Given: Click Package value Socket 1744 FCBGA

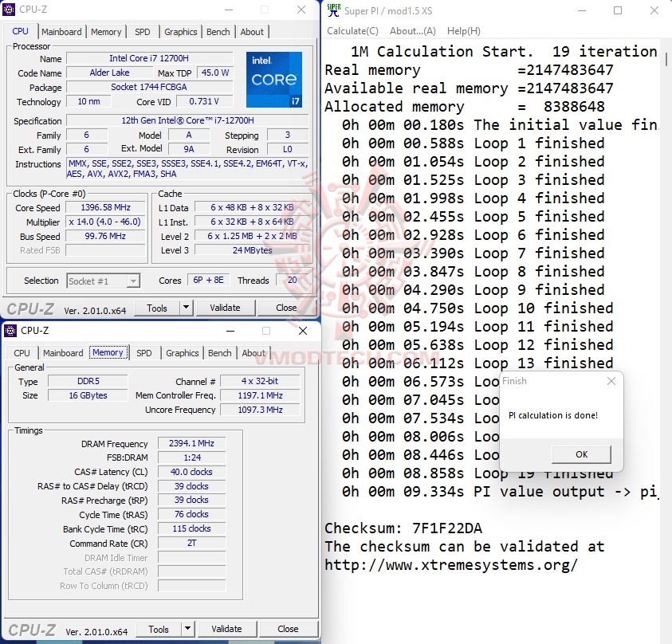Looking at the screenshot, I should [x=149, y=87].
